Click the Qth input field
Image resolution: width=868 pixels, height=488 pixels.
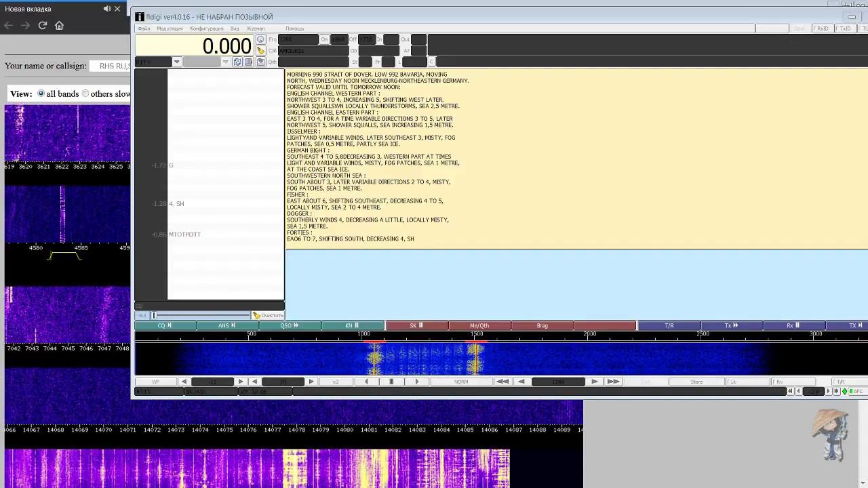tap(313, 62)
